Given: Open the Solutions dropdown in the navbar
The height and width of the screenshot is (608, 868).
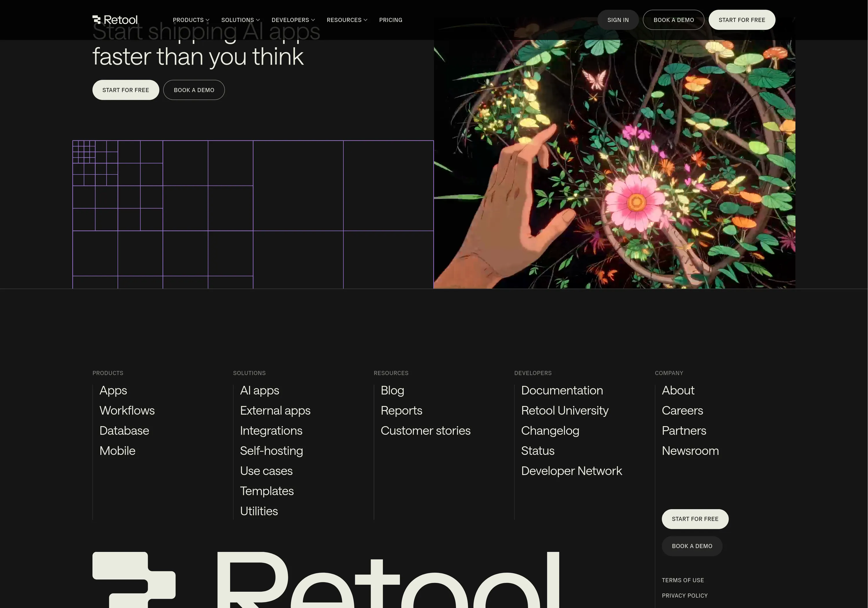Looking at the screenshot, I should [x=240, y=20].
